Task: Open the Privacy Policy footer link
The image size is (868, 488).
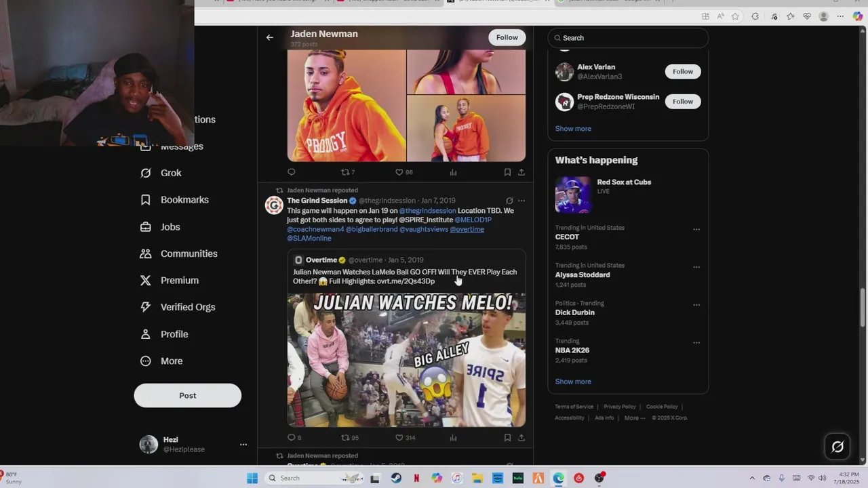Action: coord(620,407)
